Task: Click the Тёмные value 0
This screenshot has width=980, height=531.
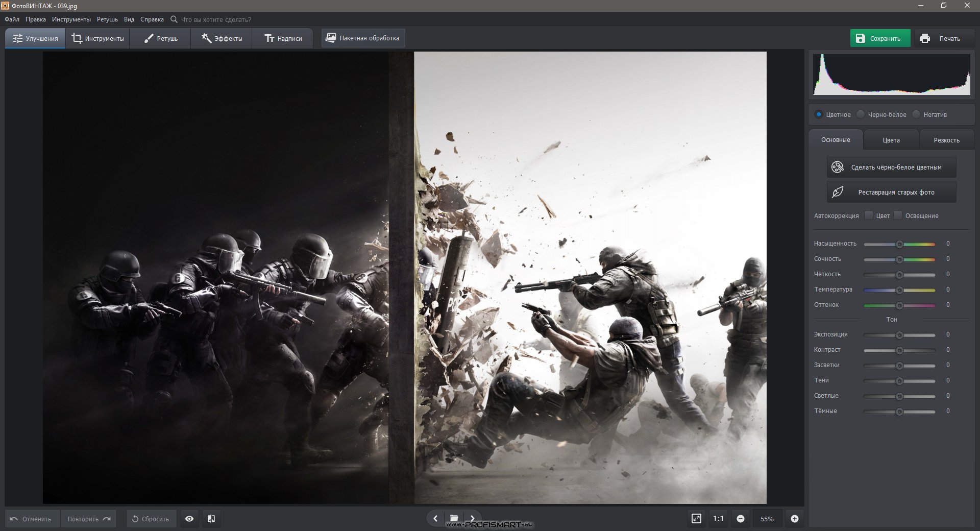Action: (x=948, y=411)
